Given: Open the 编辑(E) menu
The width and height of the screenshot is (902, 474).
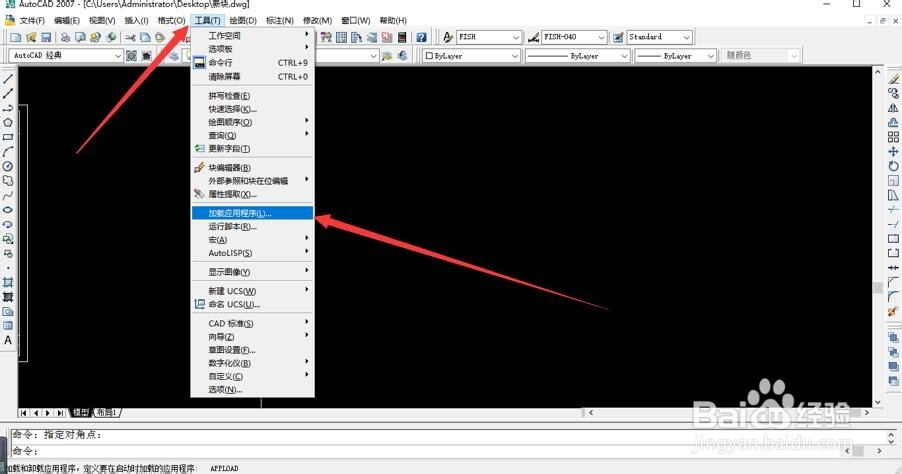Looking at the screenshot, I should click(67, 21).
